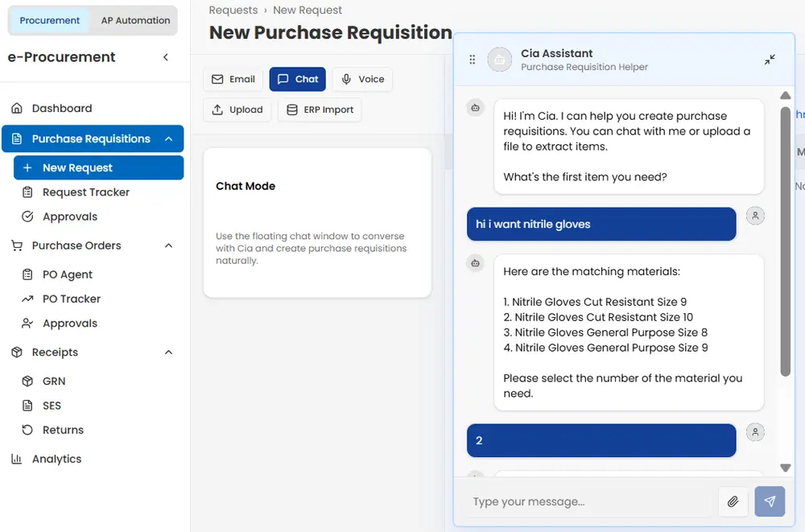This screenshot has height=532, width=805.
Task: Select the Purchase Requisitions menu
Action: [93, 138]
